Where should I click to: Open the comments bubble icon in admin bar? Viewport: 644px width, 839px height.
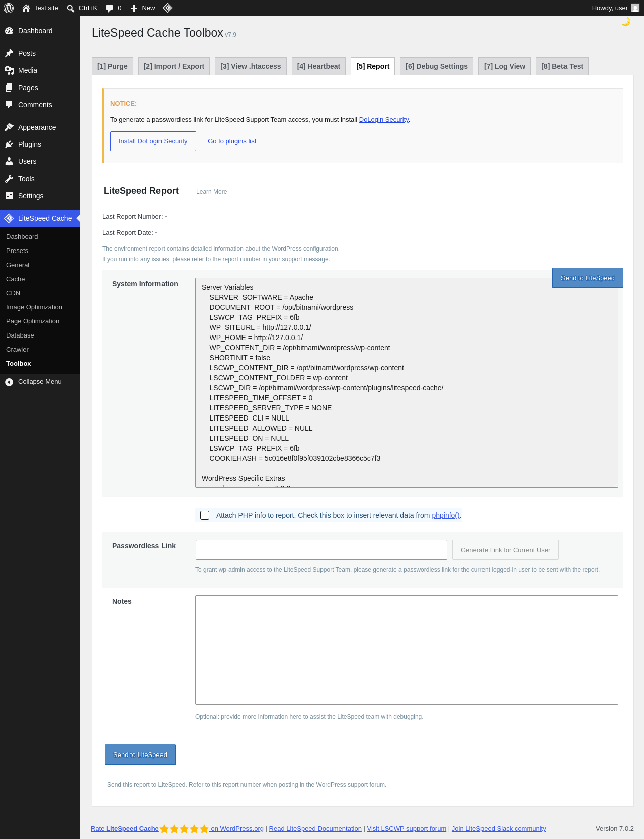109,8
